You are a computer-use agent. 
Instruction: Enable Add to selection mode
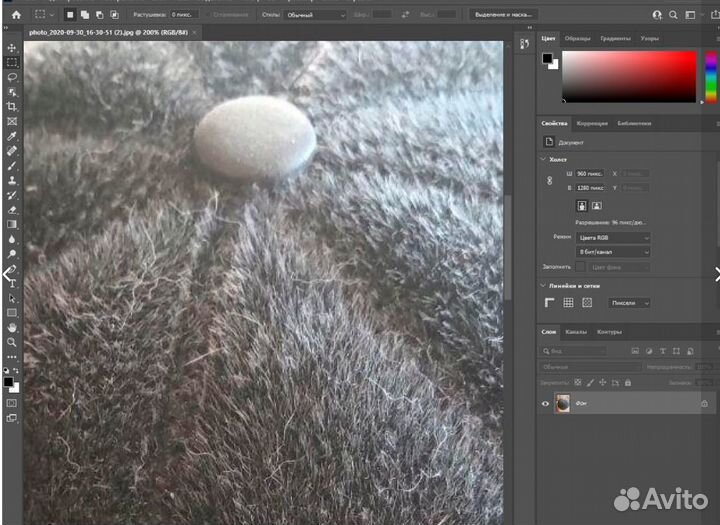click(x=85, y=15)
